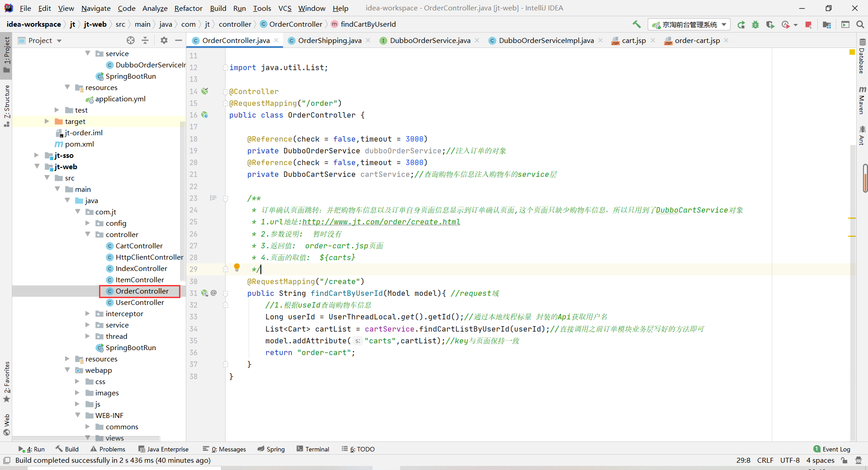Viewport: 868px width, 470px height.
Task: Expand the jt-sso module
Action: click(37, 155)
